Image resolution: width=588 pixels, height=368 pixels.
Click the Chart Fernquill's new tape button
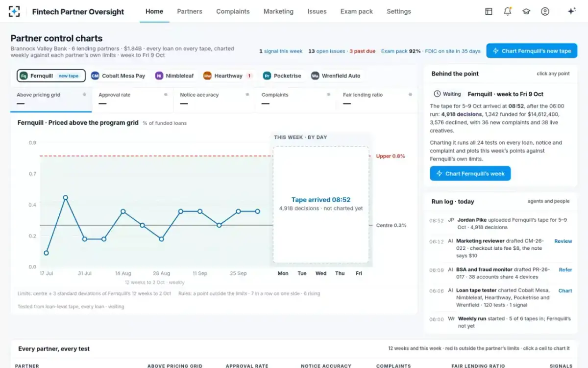coord(532,51)
